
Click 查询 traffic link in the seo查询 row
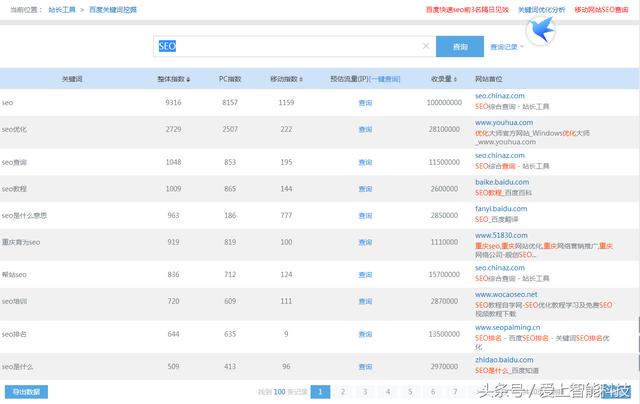(365, 162)
